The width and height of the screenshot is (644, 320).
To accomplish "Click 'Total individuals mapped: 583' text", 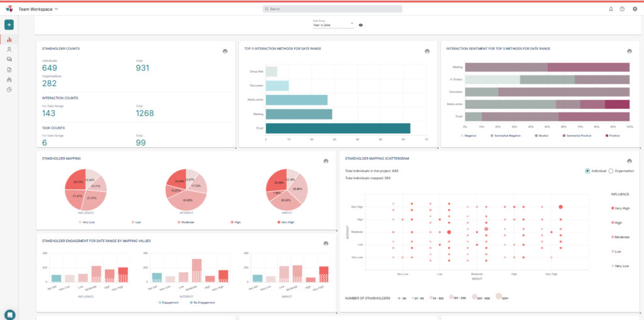I will pos(367,177).
